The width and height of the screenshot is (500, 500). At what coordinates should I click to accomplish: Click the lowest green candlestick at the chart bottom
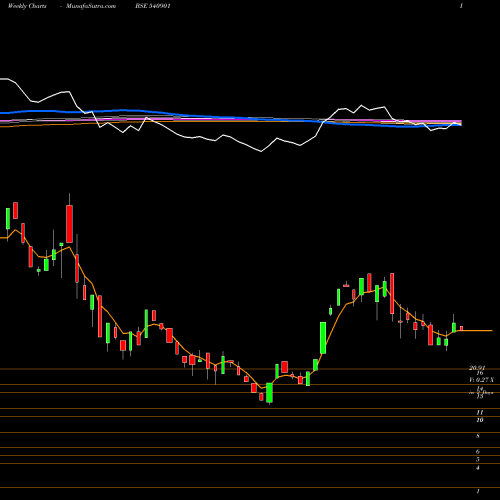click(x=269, y=393)
